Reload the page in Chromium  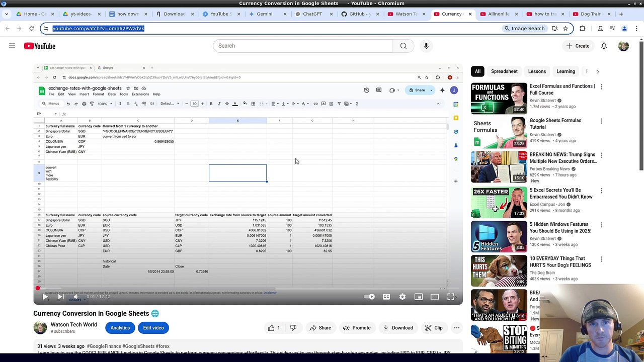pyautogui.click(x=31, y=29)
